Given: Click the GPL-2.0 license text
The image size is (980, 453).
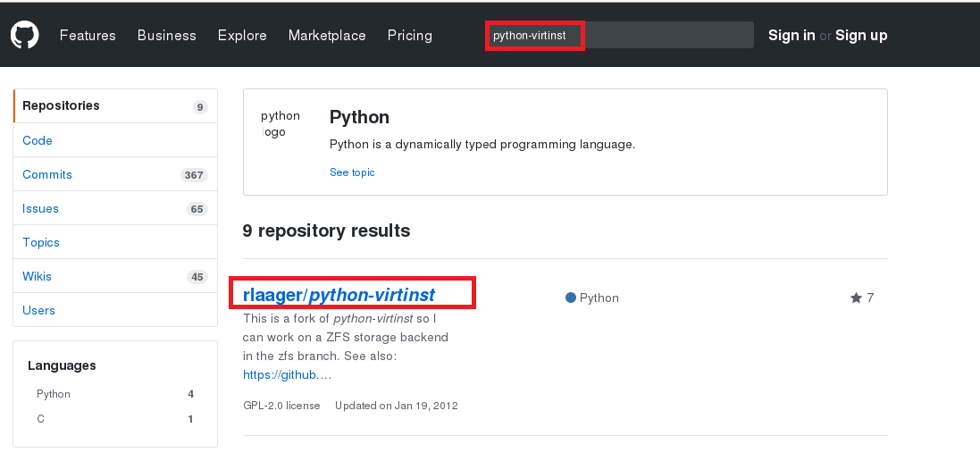Looking at the screenshot, I should (x=281, y=406).
